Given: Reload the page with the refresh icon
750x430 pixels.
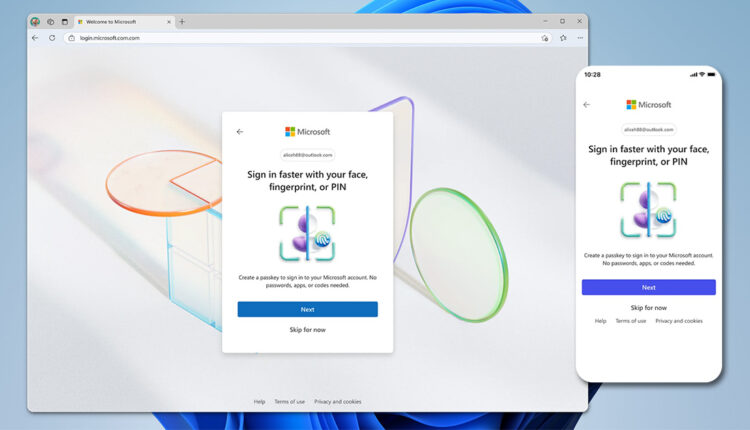Looking at the screenshot, I should click(x=52, y=38).
